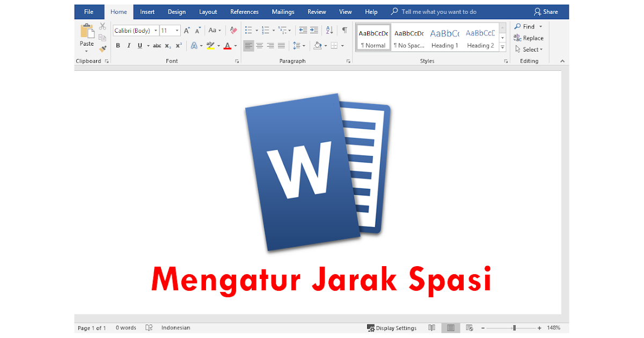Click the Cut scissors icon
644x338 pixels.
(103, 26)
